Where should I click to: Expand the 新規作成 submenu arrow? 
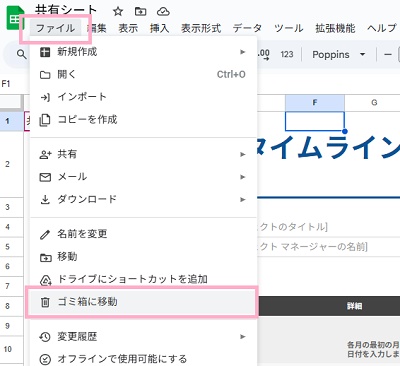pyautogui.click(x=243, y=52)
